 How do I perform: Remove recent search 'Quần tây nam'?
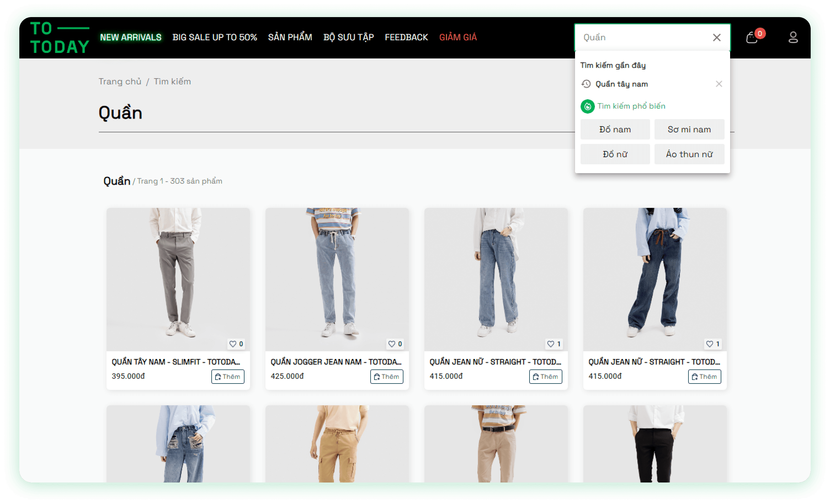(719, 84)
